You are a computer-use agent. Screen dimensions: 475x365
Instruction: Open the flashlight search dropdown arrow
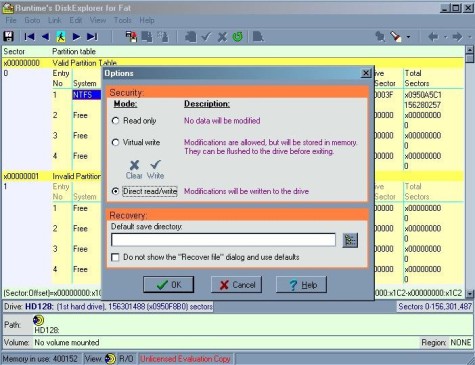pyautogui.click(x=408, y=37)
